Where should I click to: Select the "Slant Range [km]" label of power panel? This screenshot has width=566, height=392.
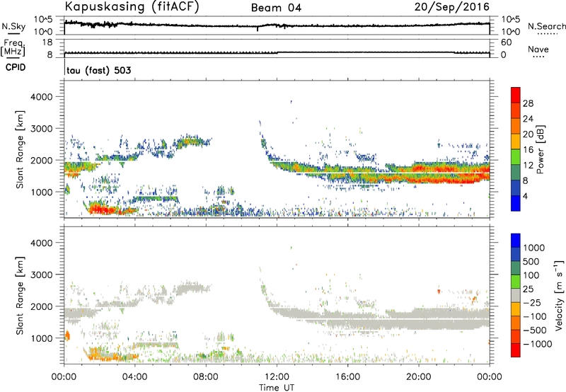[x=20, y=149]
